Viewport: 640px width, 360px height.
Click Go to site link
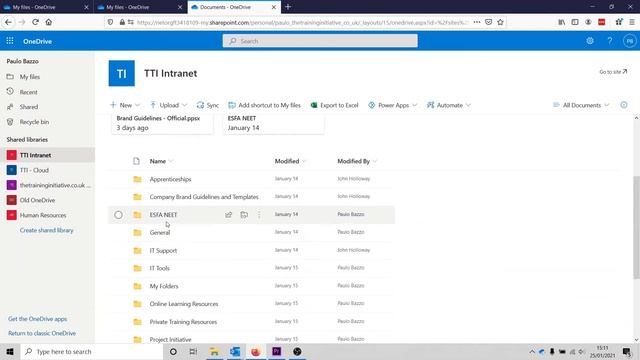(x=613, y=72)
